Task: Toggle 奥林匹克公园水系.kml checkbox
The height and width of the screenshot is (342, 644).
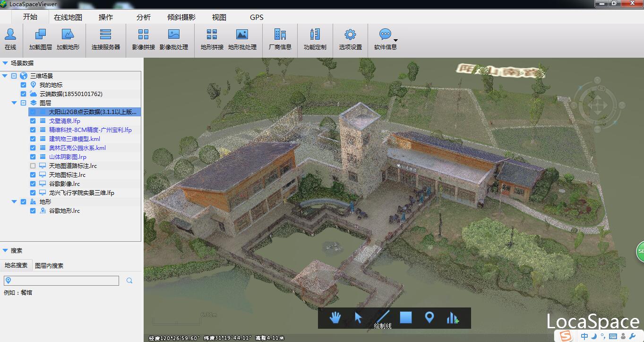Action: tap(33, 148)
